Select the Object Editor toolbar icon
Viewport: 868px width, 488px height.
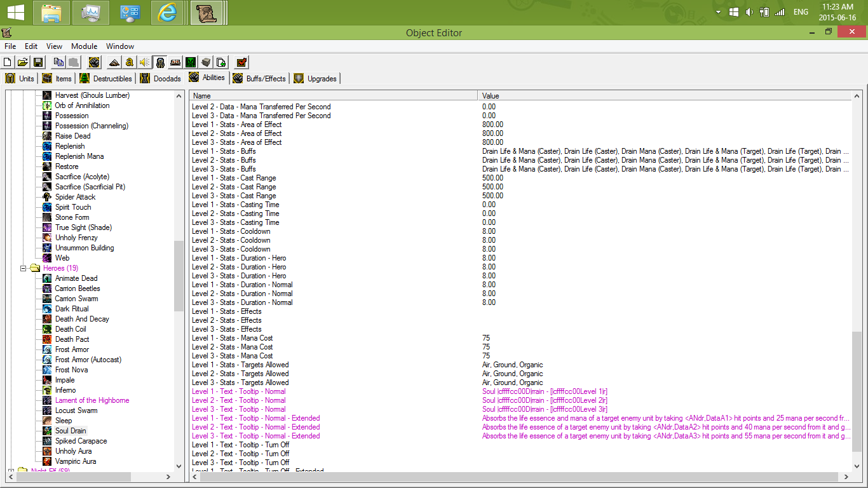coord(160,62)
